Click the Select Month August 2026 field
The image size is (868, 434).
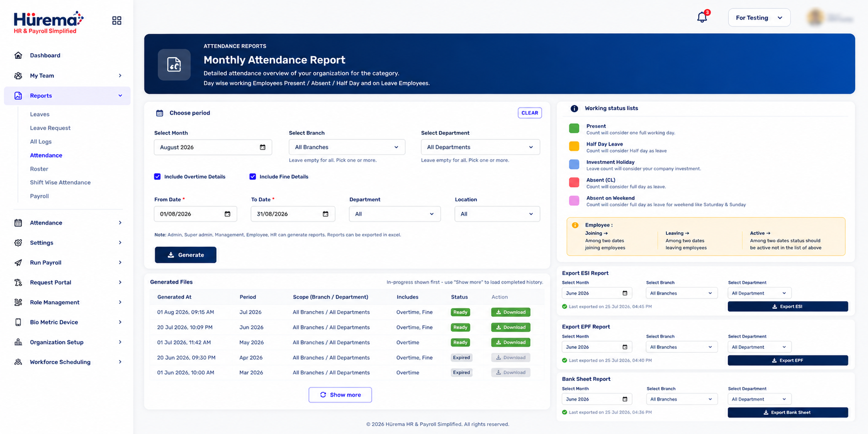click(213, 147)
